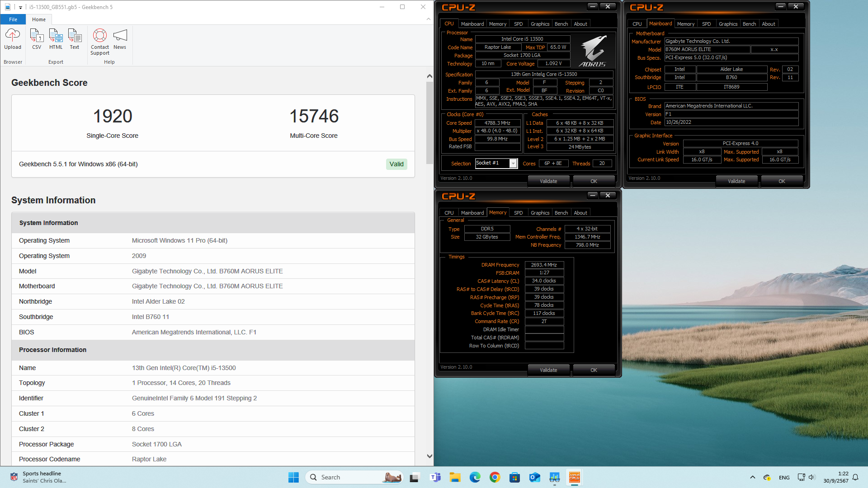Select the multiplier field x 48.0
Screen dimensions: 868x488
point(497,131)
